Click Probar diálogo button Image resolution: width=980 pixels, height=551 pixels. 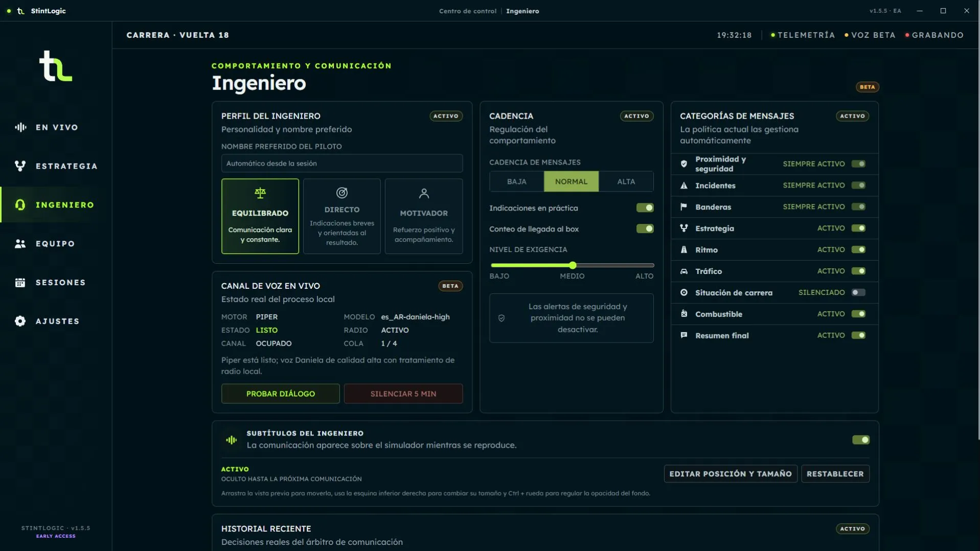pyautogui.click(x=281, y=394)
